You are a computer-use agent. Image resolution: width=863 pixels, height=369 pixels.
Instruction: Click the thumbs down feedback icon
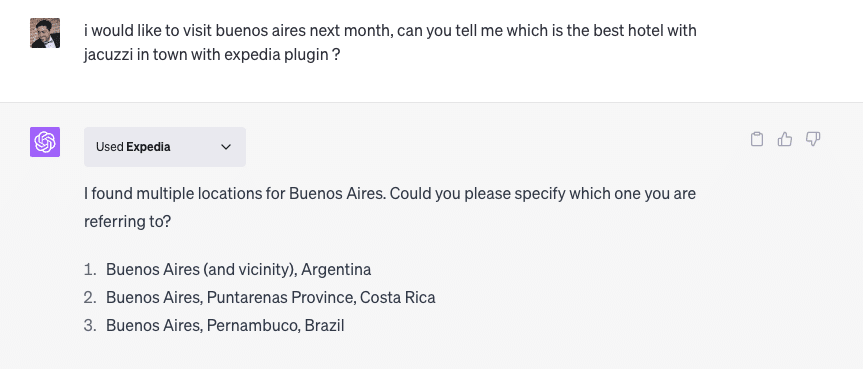tap(813, 139)
